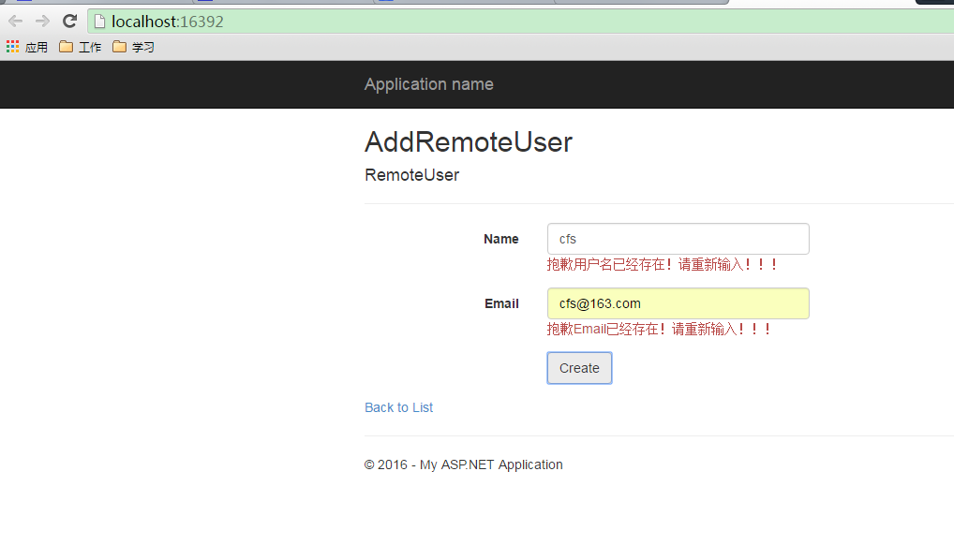Click the browser back arrow
The width and height of the screenshot is (954, 560).
pyautogui.click(x=15, y=22)
